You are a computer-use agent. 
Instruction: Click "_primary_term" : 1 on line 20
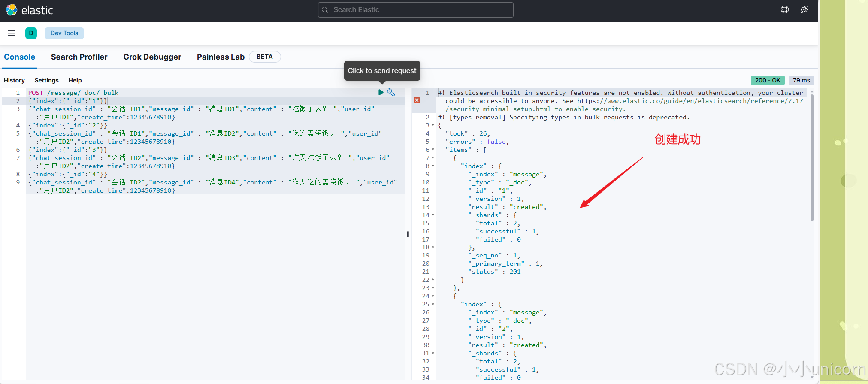(x=505, y=263)
